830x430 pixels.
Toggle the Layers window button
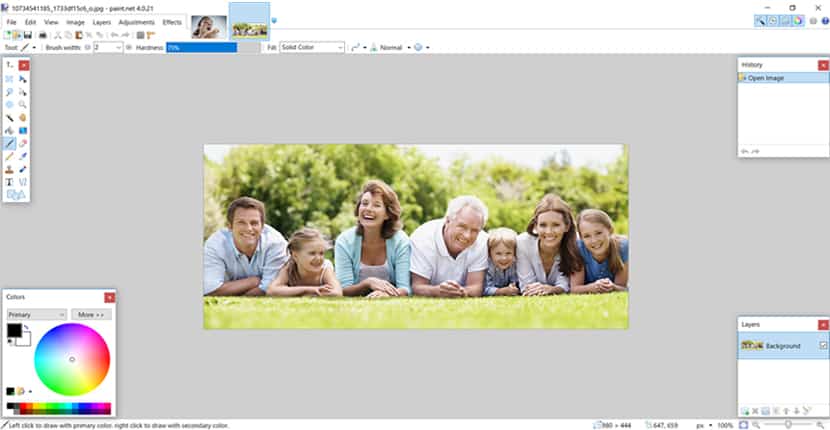[x=786, y=21]
